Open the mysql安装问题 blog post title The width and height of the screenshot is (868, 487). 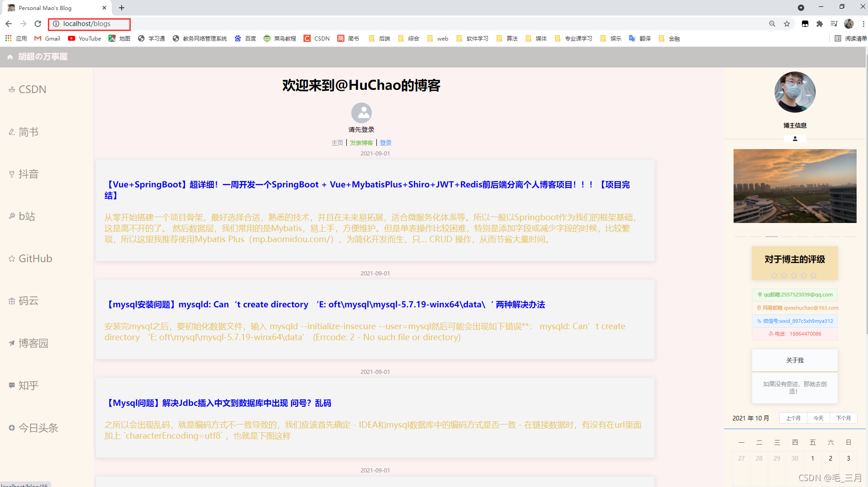(x=325, y=305)
